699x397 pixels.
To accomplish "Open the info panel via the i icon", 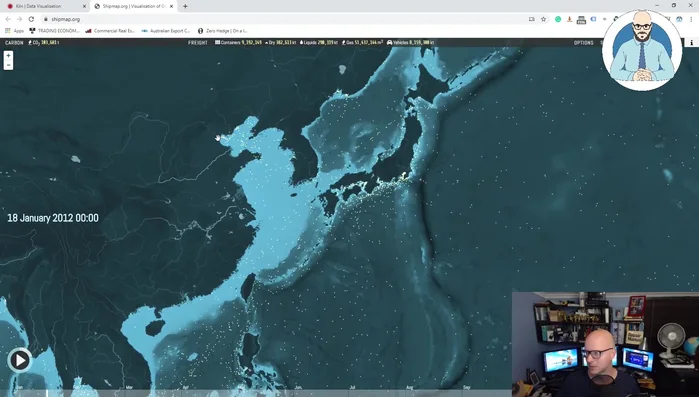I will tap(691, 43).
